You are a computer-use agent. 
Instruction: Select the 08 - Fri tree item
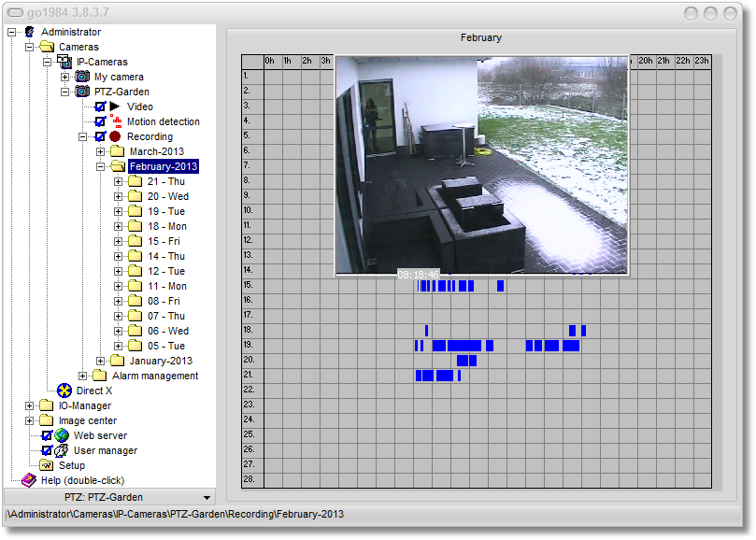point(164,301)
